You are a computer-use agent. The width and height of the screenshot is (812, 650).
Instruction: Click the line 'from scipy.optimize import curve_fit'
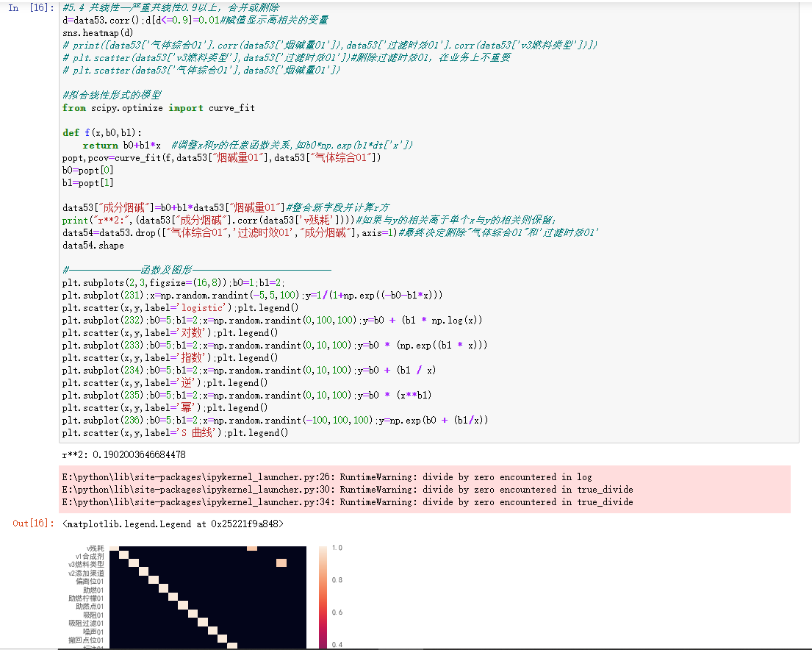tap(159, 108)
